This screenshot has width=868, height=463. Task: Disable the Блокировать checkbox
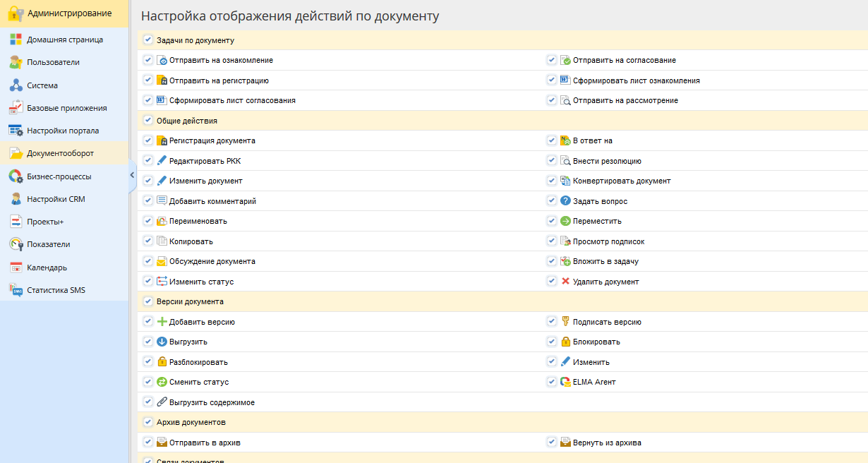(x=552, y=342)
